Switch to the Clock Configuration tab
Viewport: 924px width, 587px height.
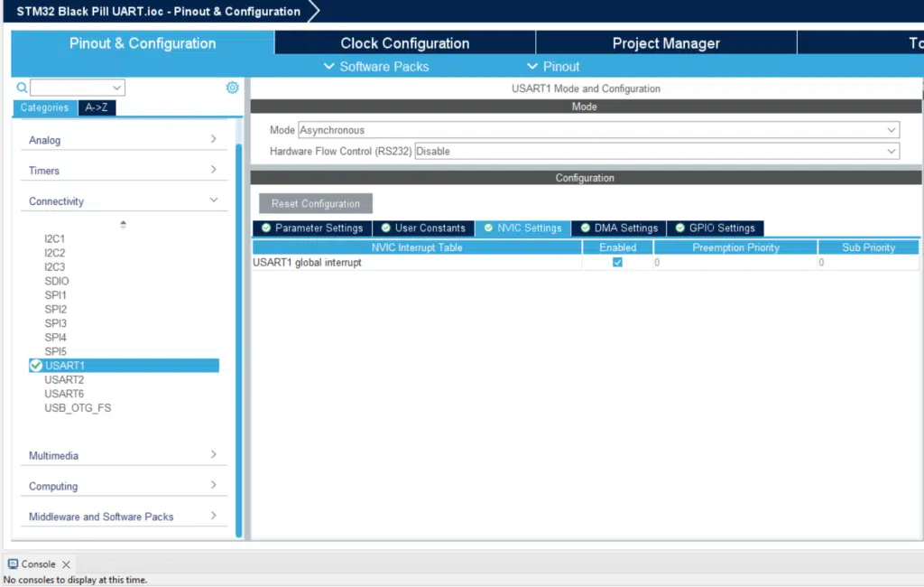click(405, 43)
